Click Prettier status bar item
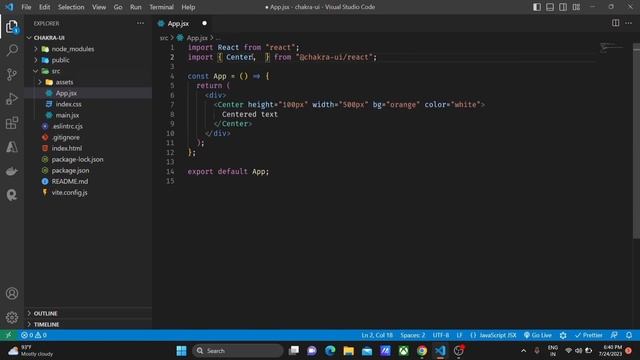640x360 pixels. coord(588,335)
